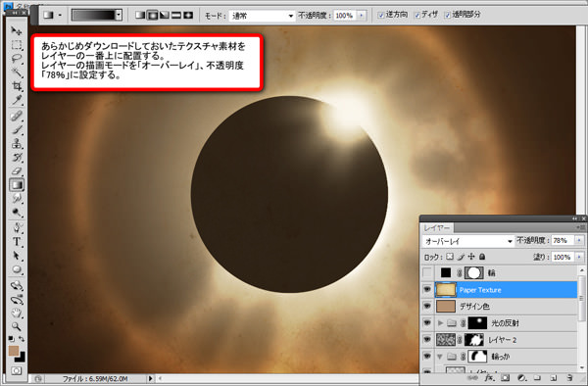Show the hidden 輪 layer
This screenshot has width=588, height=386.
coord(427,272)
